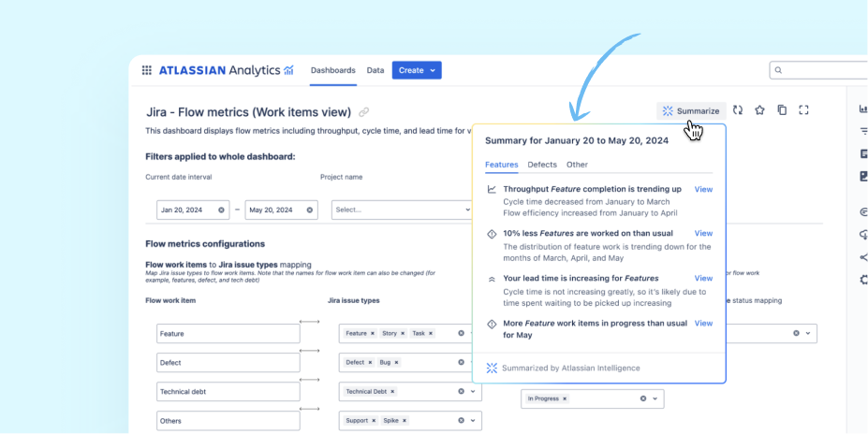Expand the Support Spike issue types dropdown
Screen dimensions: 868x434
pyautogui.click(x=473, y=421)
